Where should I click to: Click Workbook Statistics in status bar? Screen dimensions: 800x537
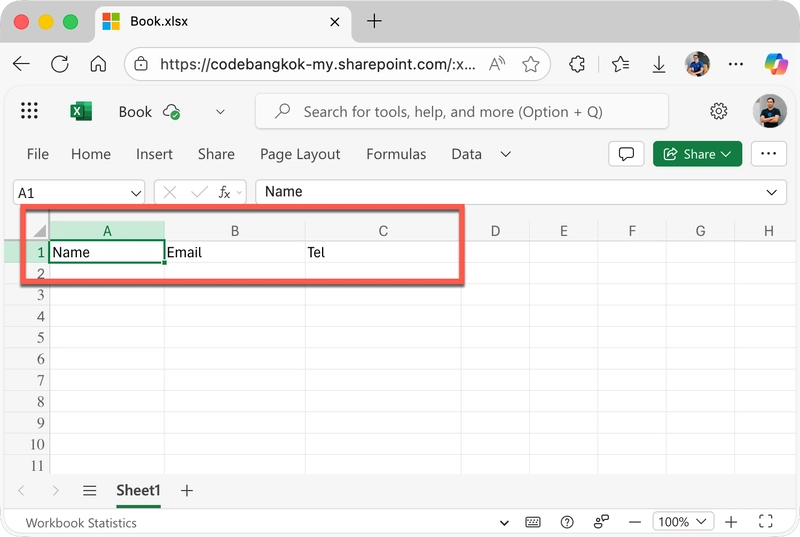81,522
